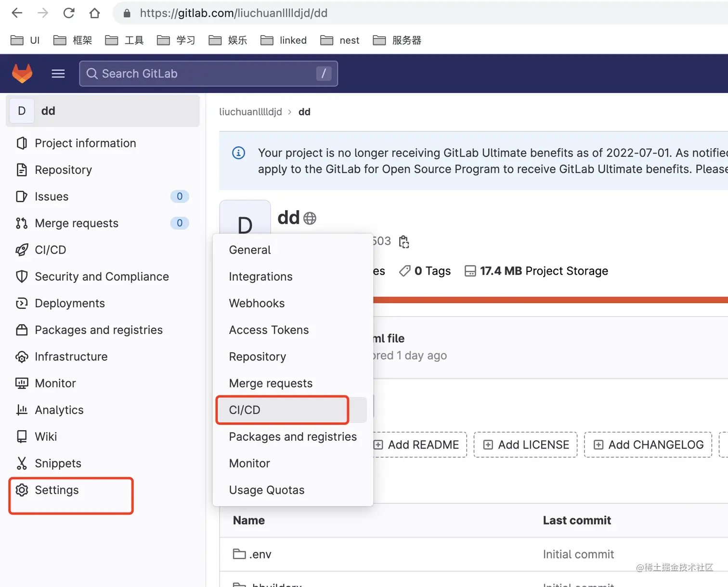Click the Issues count badge
Screen dimensions: 728x587
[180, 196]
